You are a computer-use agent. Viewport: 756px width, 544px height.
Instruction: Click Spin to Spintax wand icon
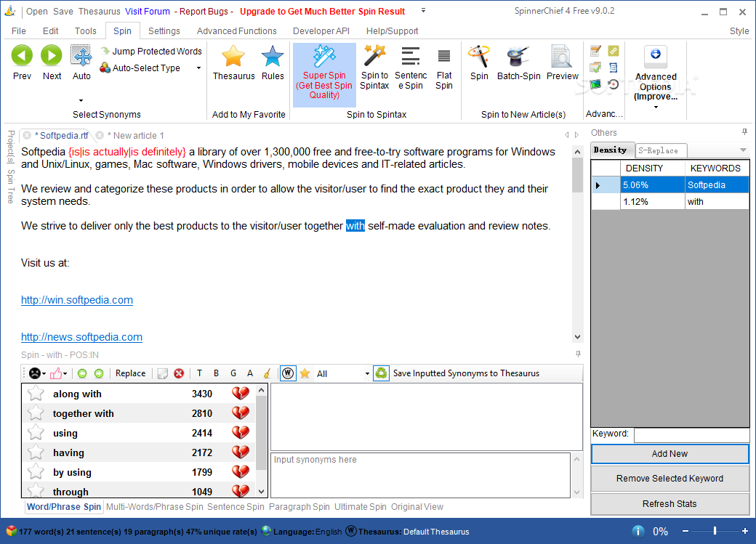(x=374, y=56)
